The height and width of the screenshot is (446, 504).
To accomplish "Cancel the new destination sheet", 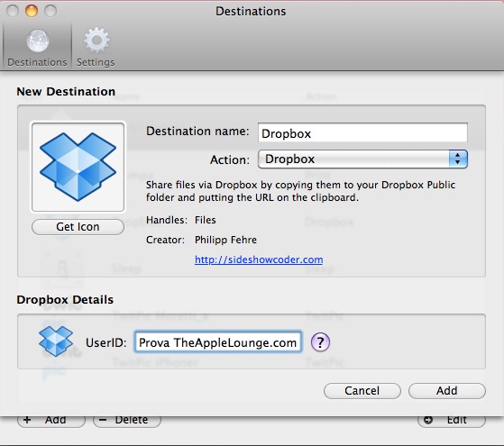I will pos(362,391).
